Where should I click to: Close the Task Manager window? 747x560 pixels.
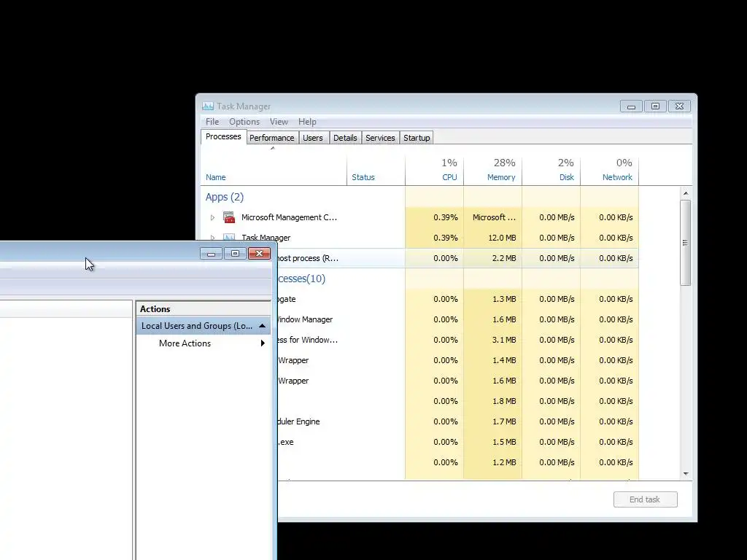[x=680, y=106]
